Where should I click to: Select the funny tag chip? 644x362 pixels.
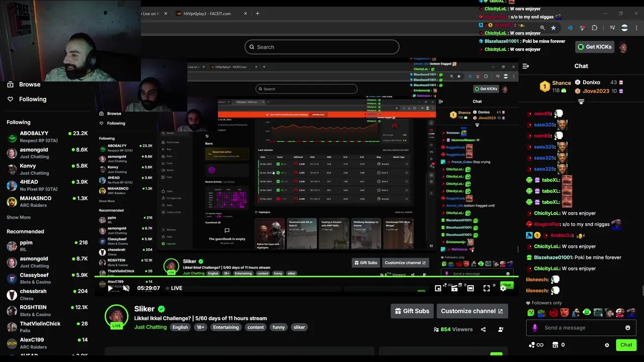tap(279, 327)
